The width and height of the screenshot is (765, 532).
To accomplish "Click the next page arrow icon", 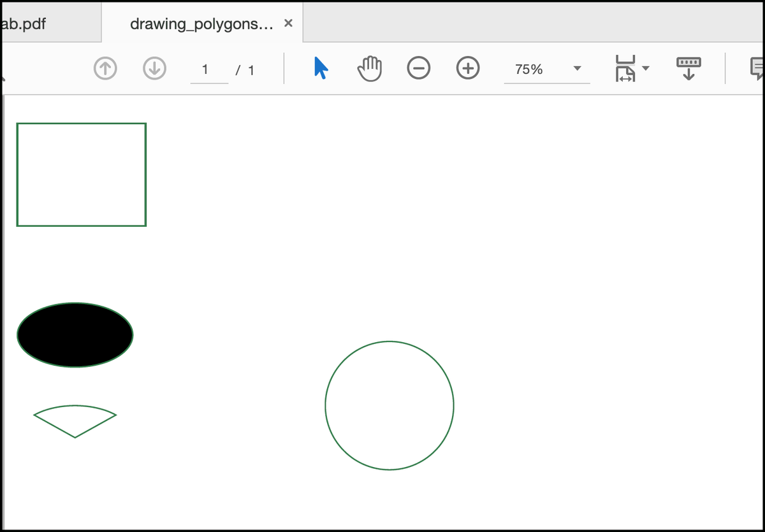I will point(154,68).
